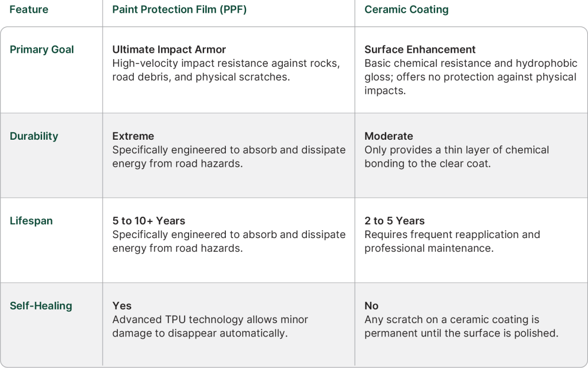This screenshot has width=588, height=368.
Task: Select the Paint Protection Film (PPF) header
Action: 179,10
